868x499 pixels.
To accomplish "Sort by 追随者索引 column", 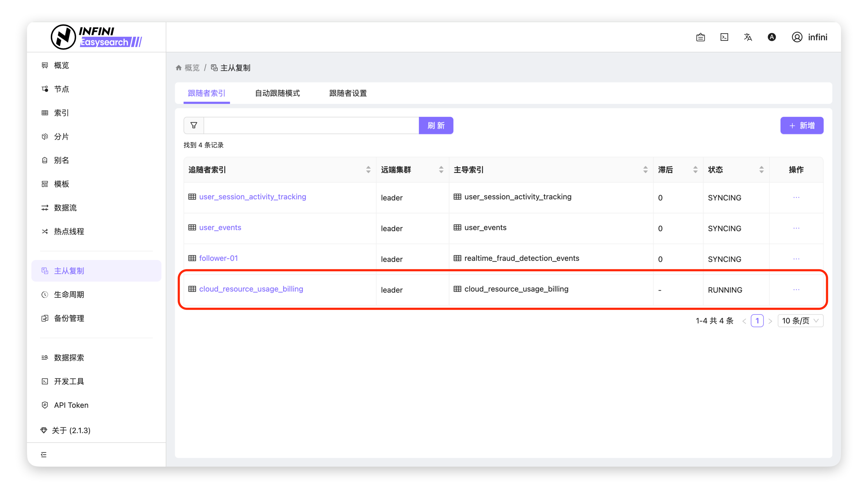I will [x=368, y=170].
